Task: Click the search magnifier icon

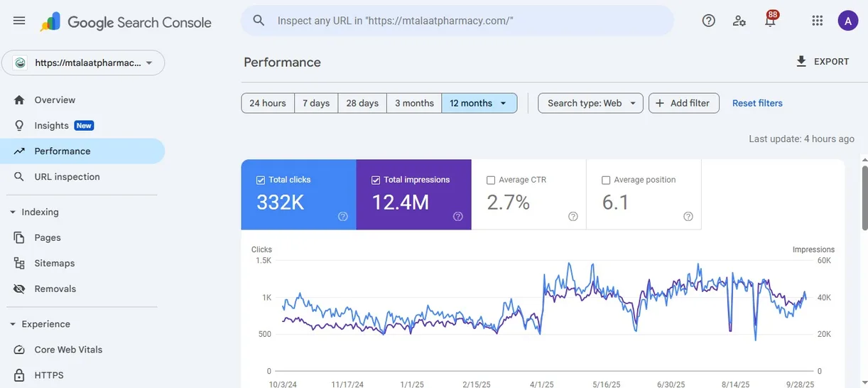Action: pos(259,21)
